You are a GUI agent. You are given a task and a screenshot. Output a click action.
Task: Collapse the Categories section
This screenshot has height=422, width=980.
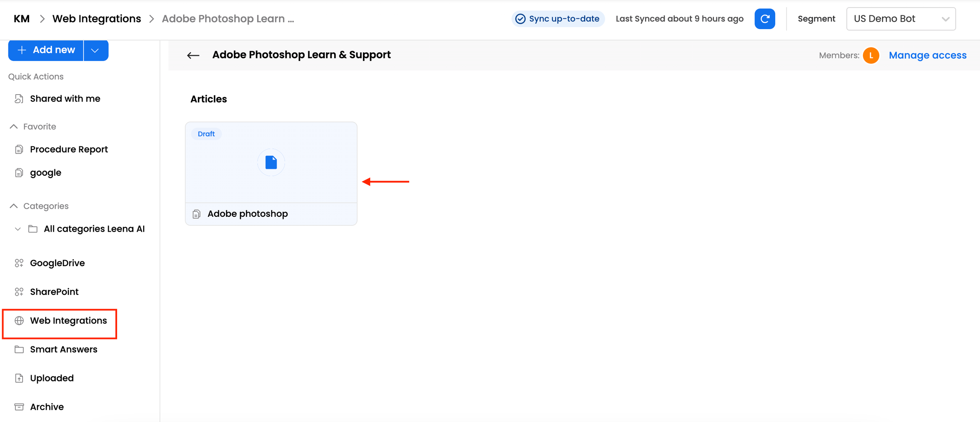point(14,206)
